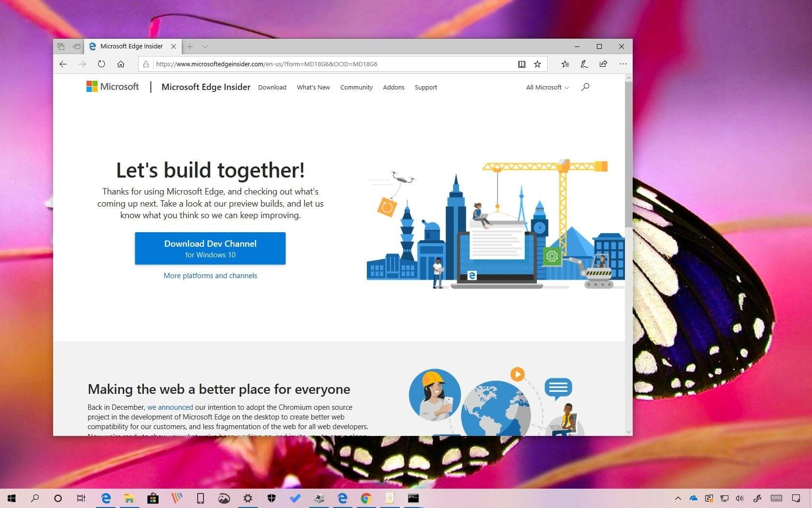Open Action Center notifications

click(x=796, y=498)
